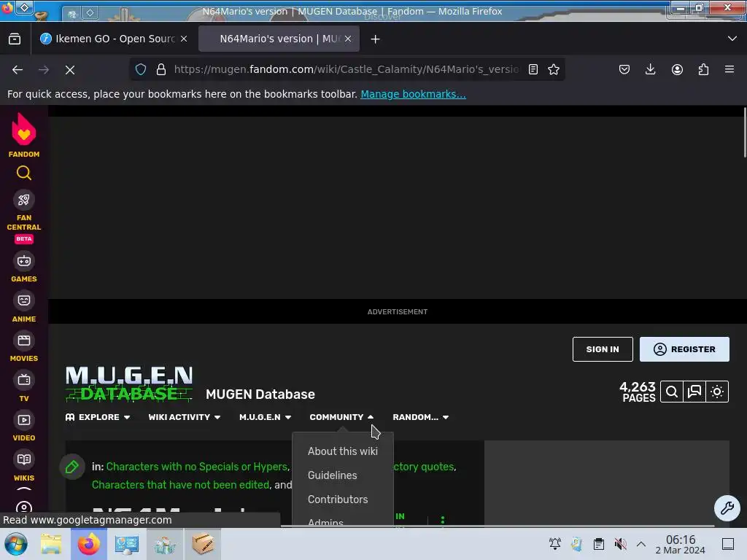This screenshot has width=747, height=560.
Task: Open Firefox View recent browsing
Action: click(x=15, y=39)
